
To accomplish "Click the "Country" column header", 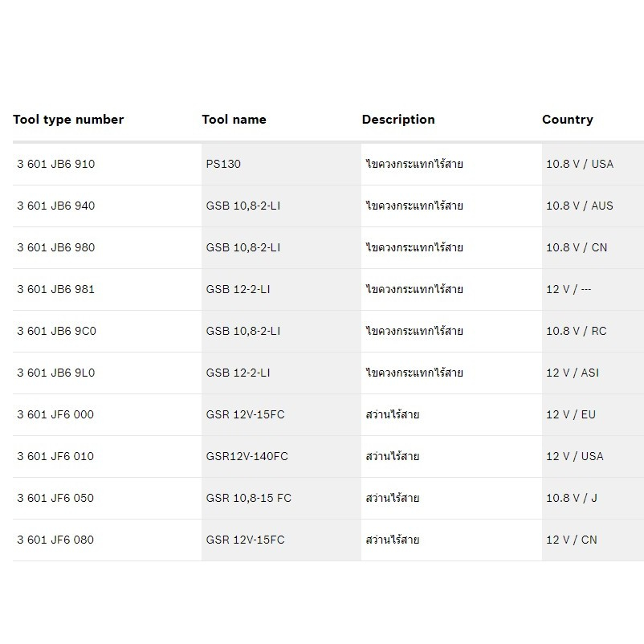I will point(568,120).
